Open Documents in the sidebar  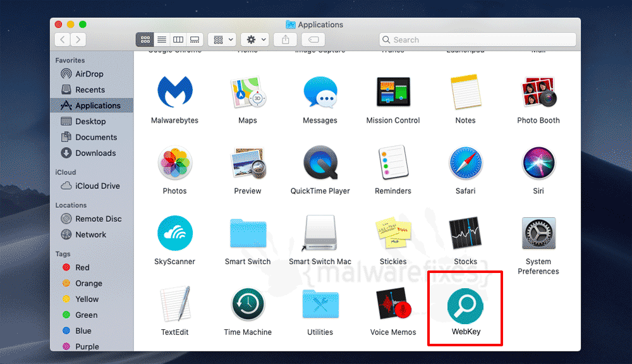pyautogui.click(x=92, y=137)
